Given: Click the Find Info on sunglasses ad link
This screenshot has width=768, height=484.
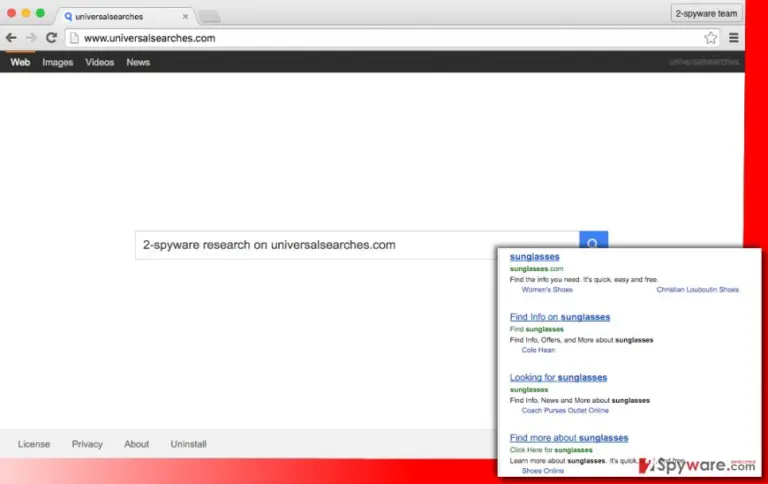Looking at the screenshot, I should click(x=560, y=317).
